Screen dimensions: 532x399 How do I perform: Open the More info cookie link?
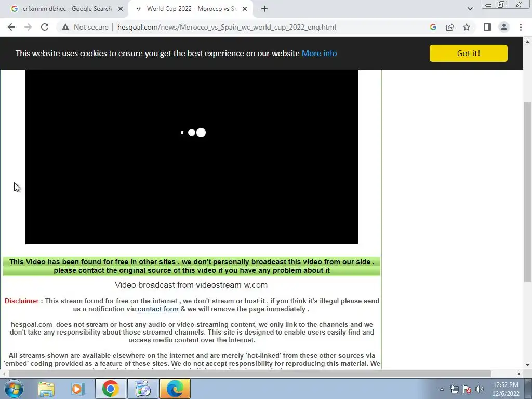(x=320, y=54)
